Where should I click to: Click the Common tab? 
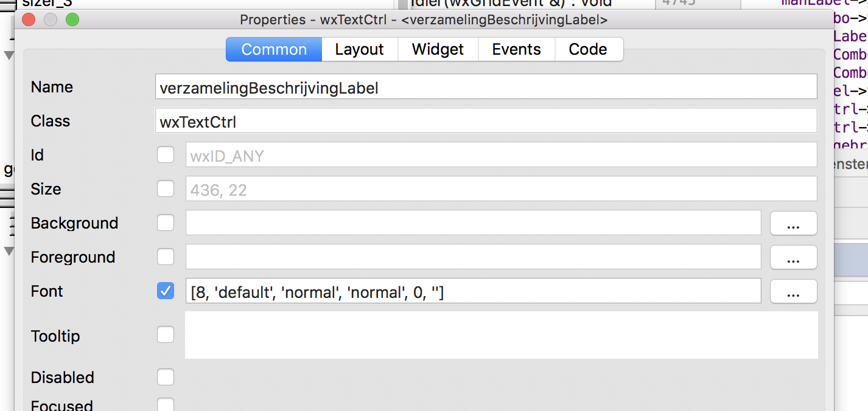coord(273,49)
